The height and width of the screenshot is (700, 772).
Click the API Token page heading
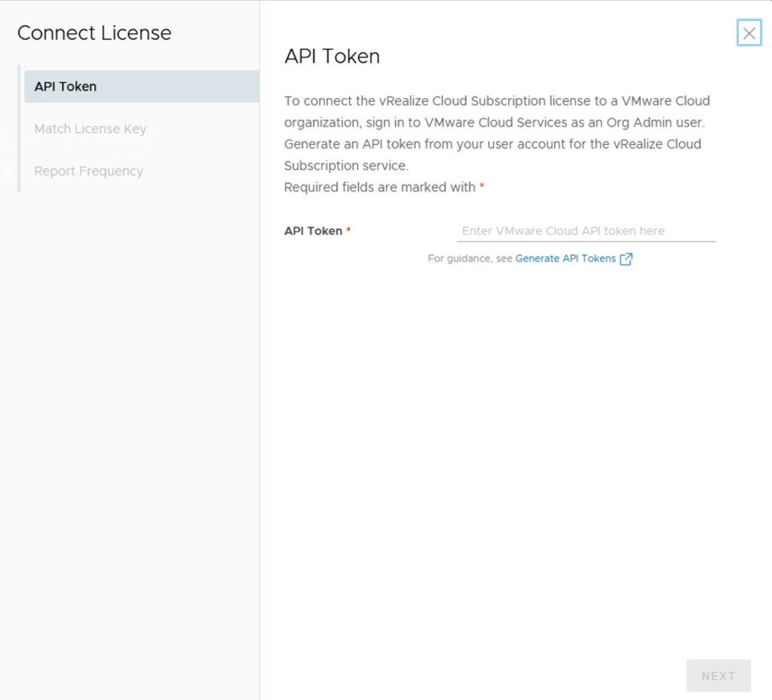[332, 57]
